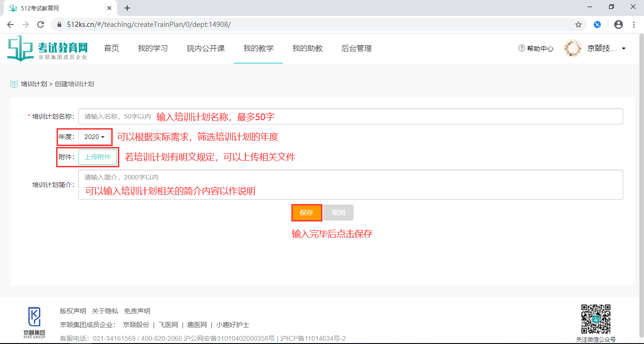Open the 京颐股份 footer link
This screenshot has width=644, height=344.
coord(136,325)
